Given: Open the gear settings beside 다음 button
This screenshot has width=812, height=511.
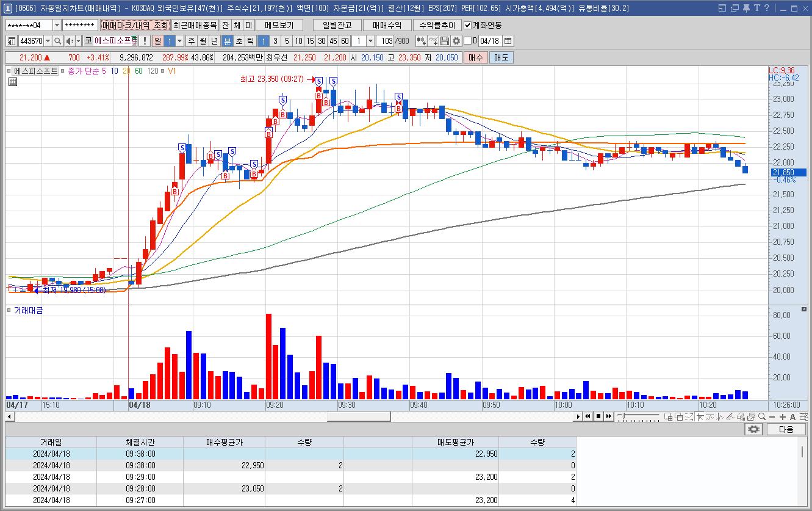Looking at the screenshot, I should [x=754, y=429].
